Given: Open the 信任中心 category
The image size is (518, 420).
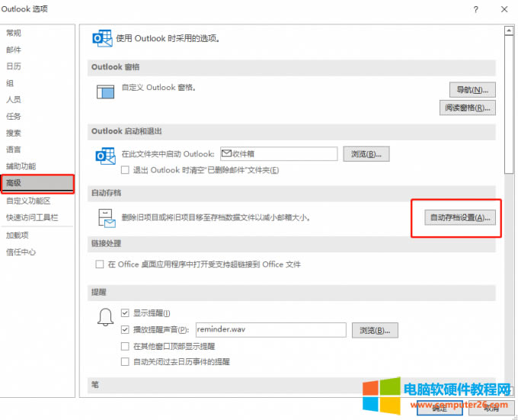Looking at the screenshot, I should point(37,252).
